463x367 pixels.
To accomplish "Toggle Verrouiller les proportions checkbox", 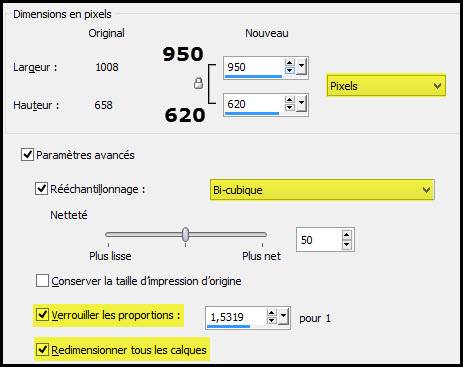I will [42, 314].
